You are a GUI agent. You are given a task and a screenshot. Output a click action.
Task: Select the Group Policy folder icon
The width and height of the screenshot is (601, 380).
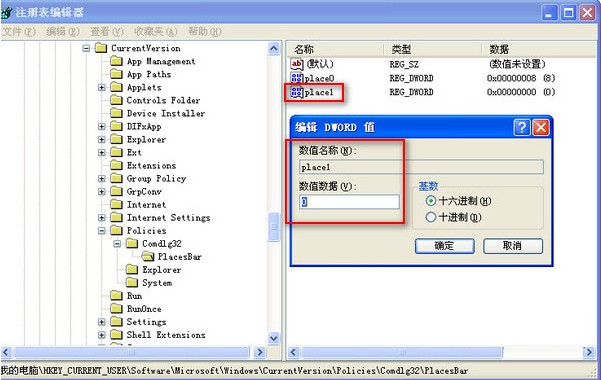point(116,178)
